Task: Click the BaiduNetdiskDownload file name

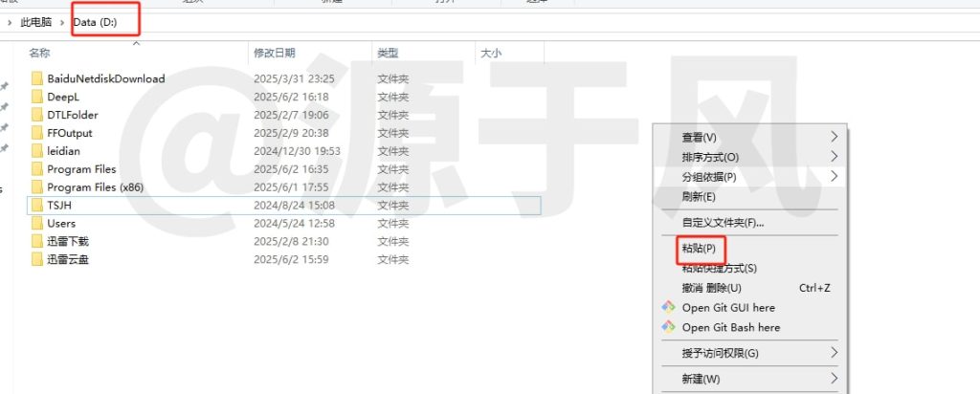Action: [x=106, y=78]
